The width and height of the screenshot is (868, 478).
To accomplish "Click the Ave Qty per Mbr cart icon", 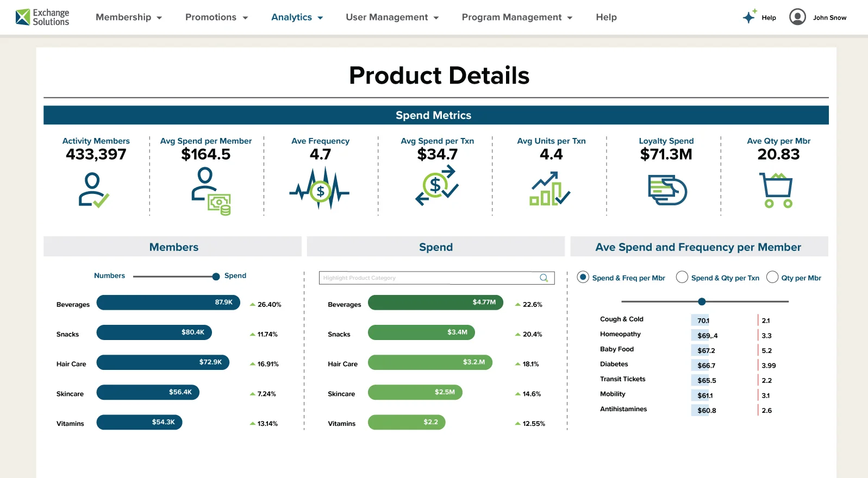I will (x=777, y=190).
